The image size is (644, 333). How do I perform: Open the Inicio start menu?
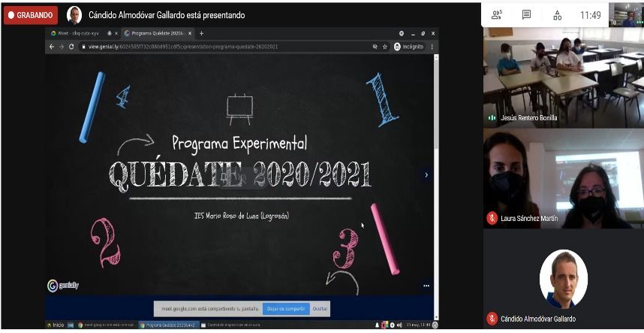click(x=56, y=325)
